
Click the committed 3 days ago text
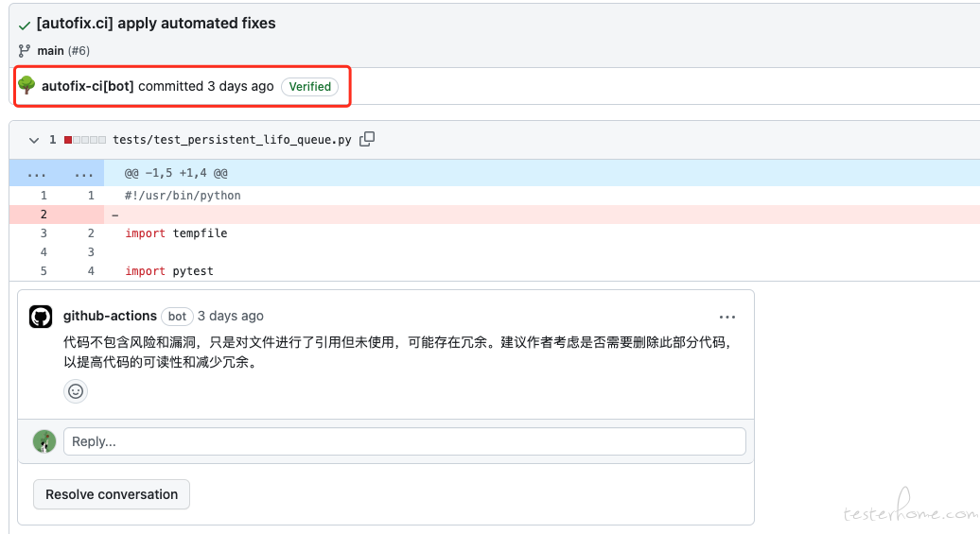click(205, 86)
